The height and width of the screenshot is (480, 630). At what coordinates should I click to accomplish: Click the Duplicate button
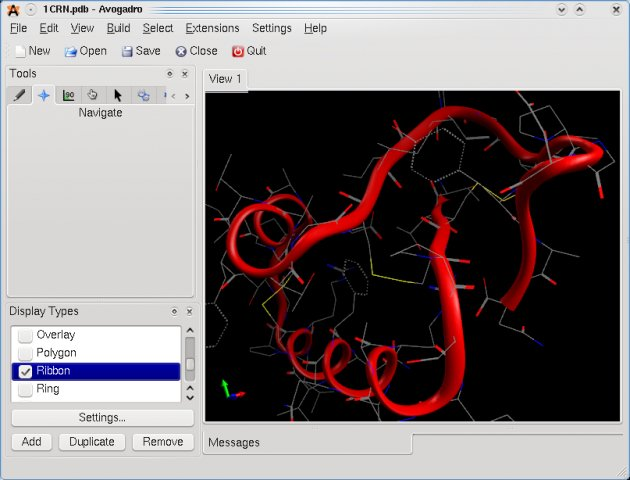tap(92, 441)
